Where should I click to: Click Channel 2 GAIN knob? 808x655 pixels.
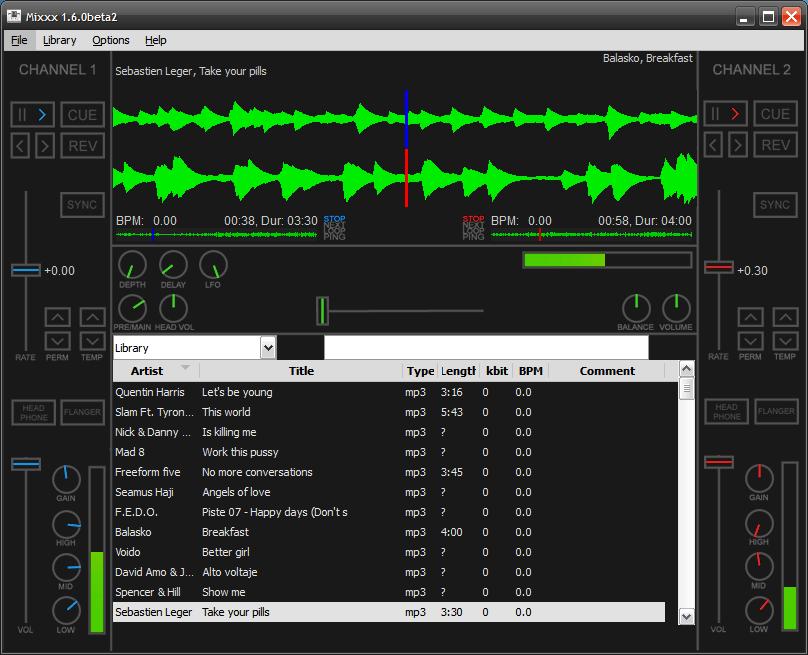(x=760, y=479)
